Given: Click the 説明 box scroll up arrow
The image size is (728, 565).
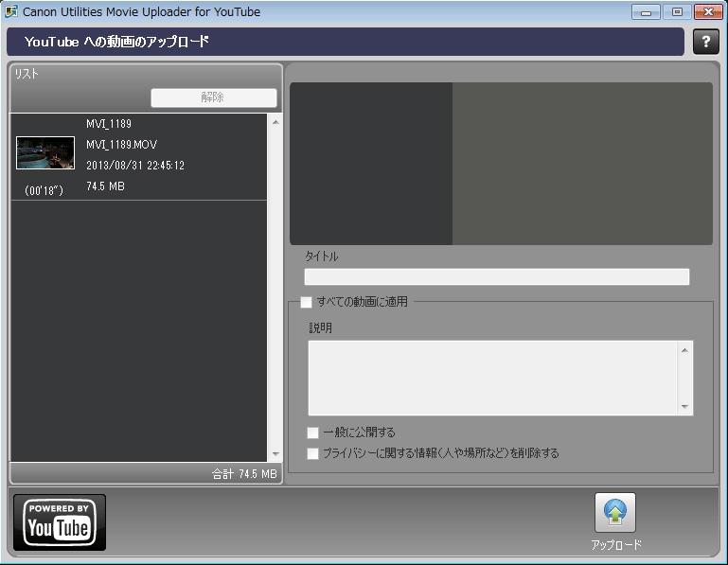Looking at the screenshot, I should (684, 350).
